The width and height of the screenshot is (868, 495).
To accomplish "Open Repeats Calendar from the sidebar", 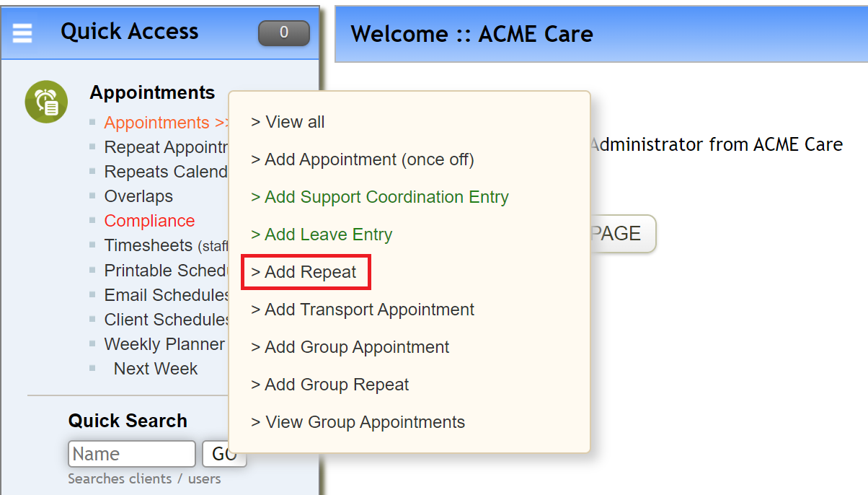I will pos(165,172).
